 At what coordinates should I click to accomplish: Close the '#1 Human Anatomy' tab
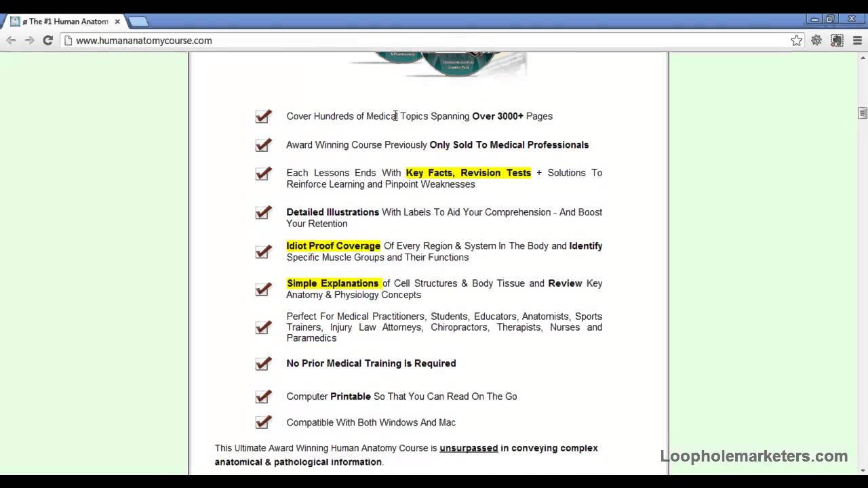(x=117, y=22)
